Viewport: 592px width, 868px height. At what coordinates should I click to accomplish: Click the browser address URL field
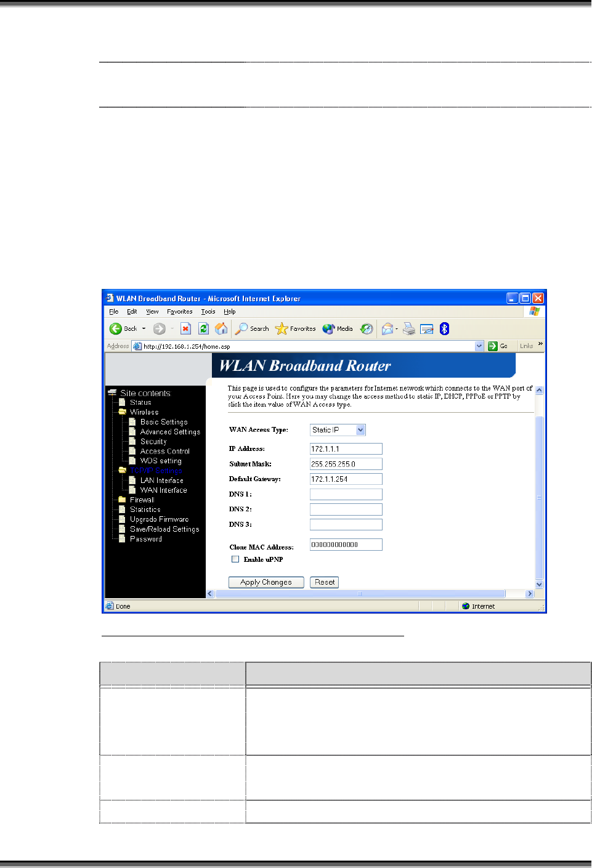(x=308, y=346)
